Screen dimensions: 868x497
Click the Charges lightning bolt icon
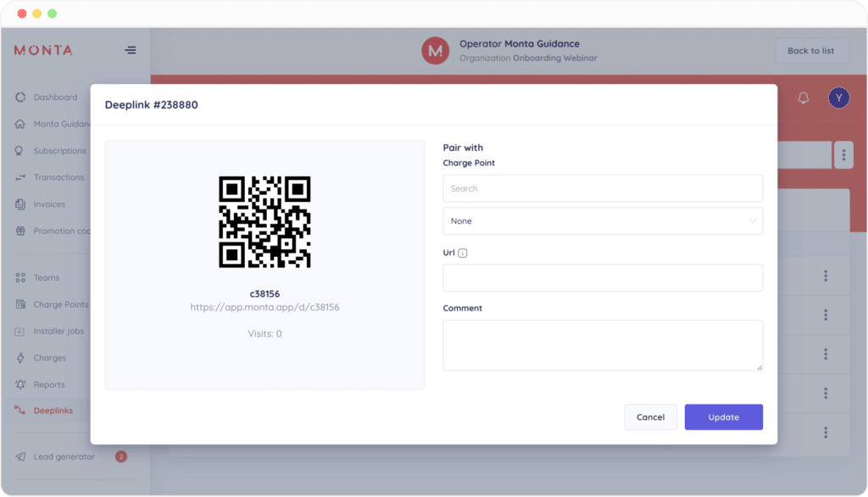coord(20,357)
